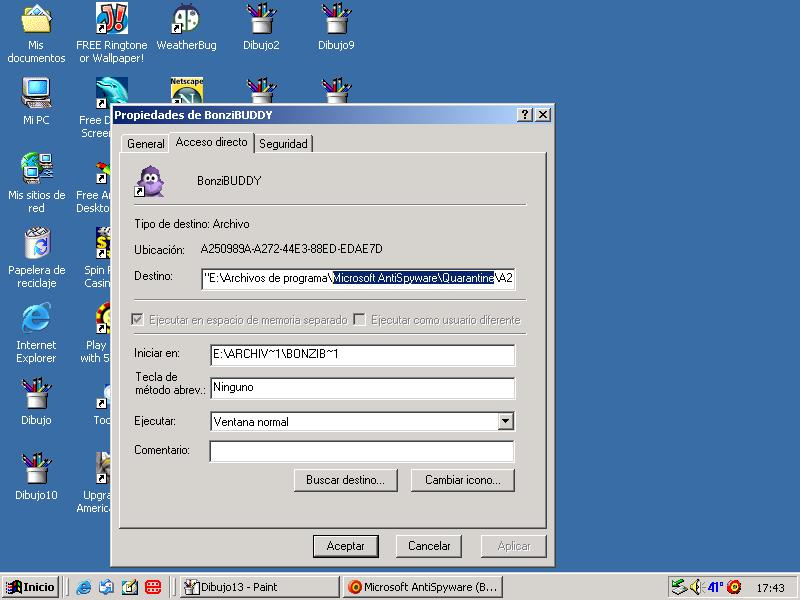This screenshot has height=600, width=800.
Task: Click the BonziBUDDY purple gorilla icon
Action: point(149,181)
